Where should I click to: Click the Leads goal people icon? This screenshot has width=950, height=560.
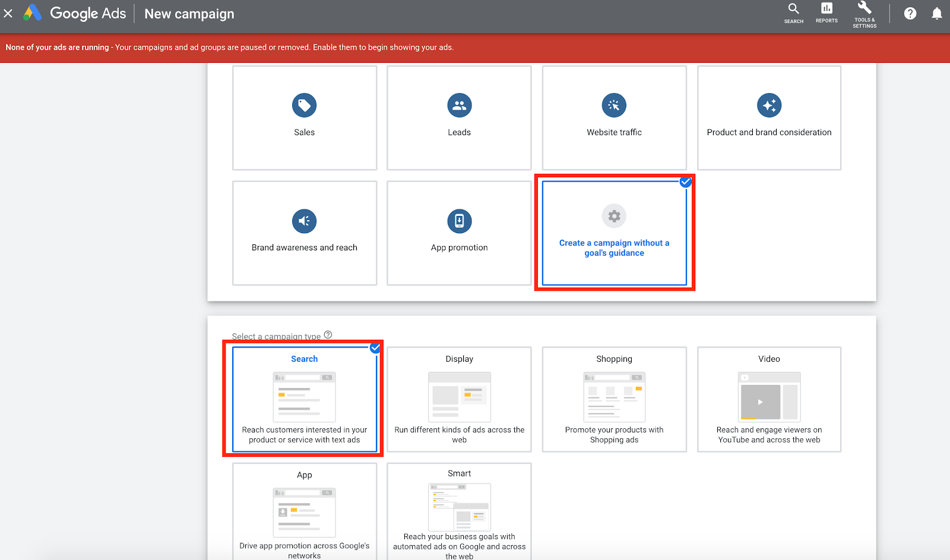click(459, 105)
